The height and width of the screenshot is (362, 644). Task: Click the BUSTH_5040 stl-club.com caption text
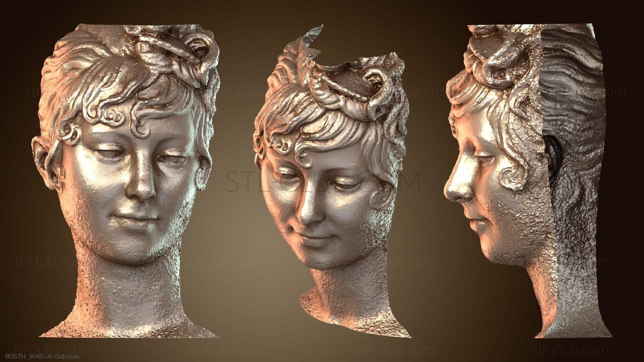pyautogui.click(x=40, y=357)
